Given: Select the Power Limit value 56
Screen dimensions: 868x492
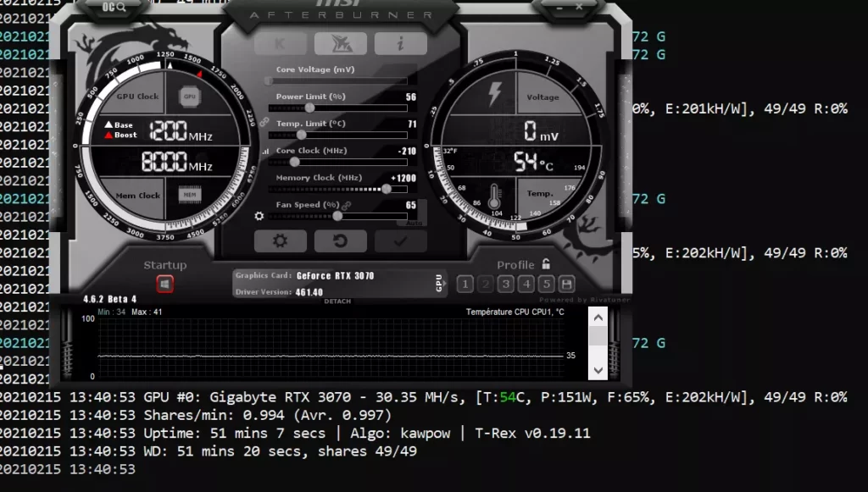Looking at the screenshot, I should tap(411, 97).
